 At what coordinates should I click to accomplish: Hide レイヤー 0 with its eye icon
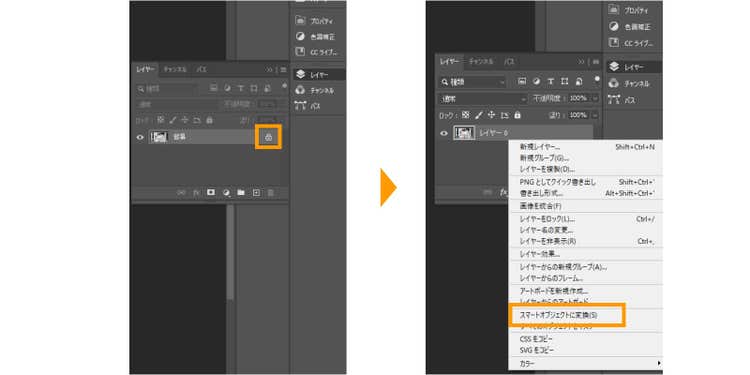click(x=444, y=133)
